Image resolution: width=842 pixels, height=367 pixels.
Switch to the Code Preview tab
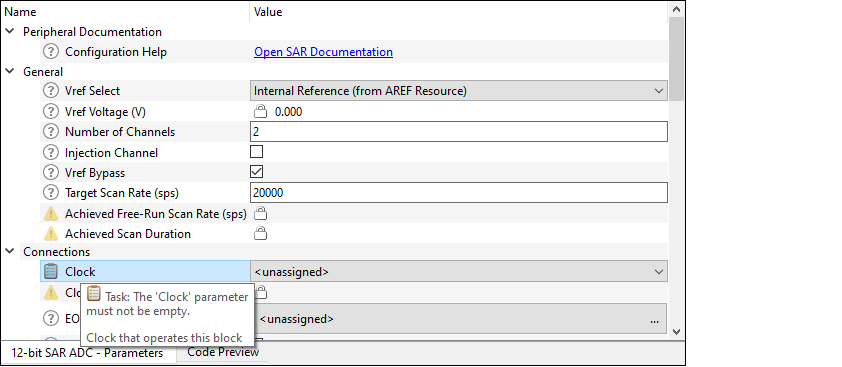click(x=223, y=352)
